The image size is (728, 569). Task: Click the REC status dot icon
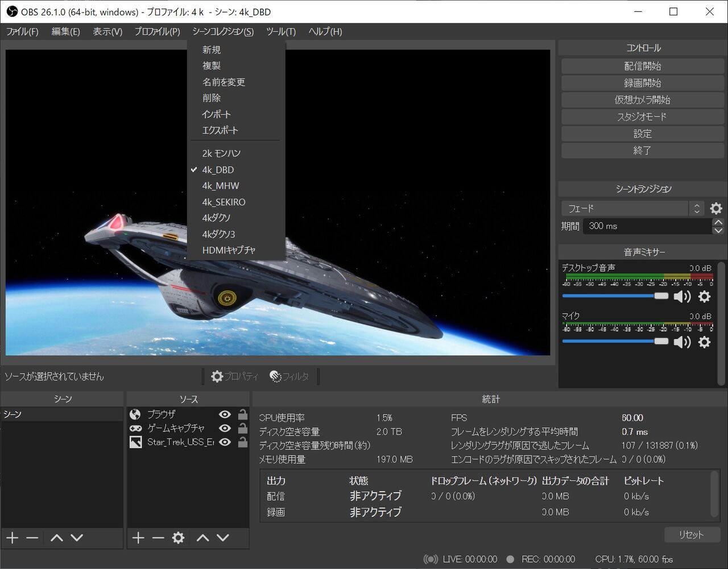point(510,559)
